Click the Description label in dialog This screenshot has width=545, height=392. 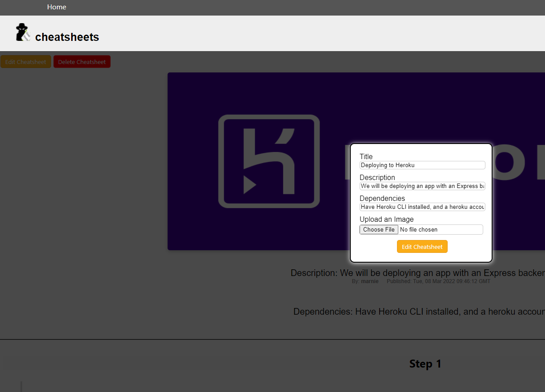377,177
